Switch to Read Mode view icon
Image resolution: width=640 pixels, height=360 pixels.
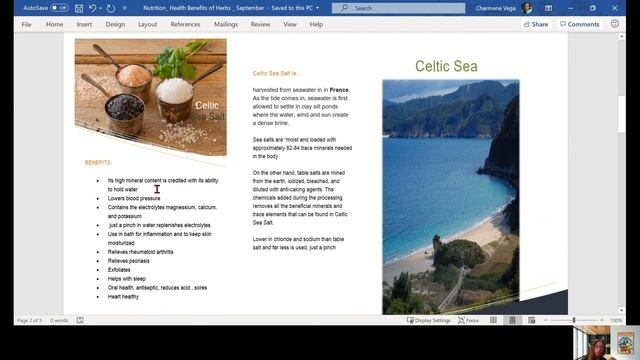click(x=493, y=320)
